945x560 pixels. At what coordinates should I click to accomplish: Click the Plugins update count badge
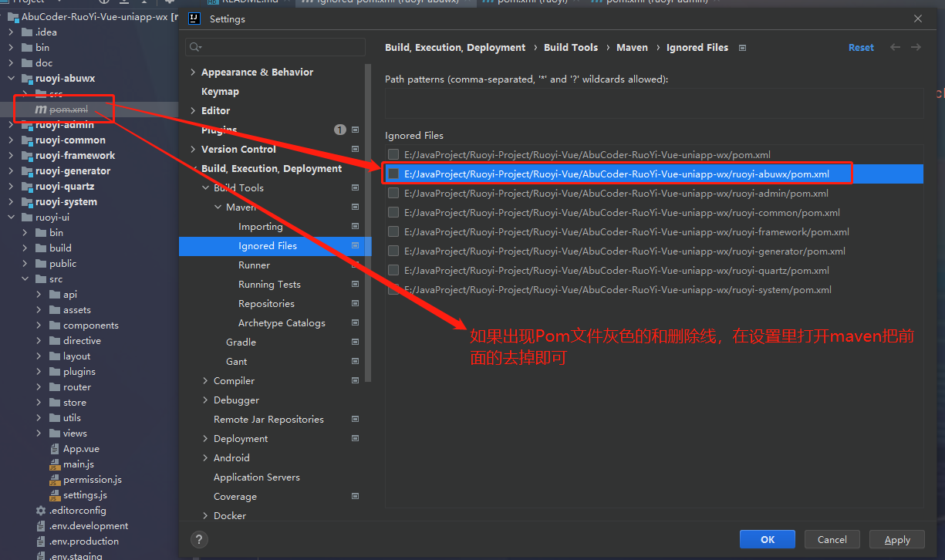click(340, 130)
